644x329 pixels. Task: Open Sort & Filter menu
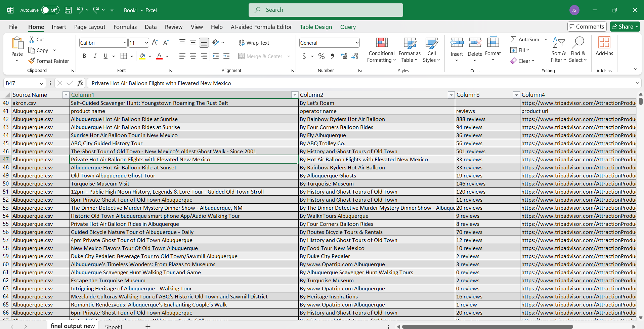point(559,50)
